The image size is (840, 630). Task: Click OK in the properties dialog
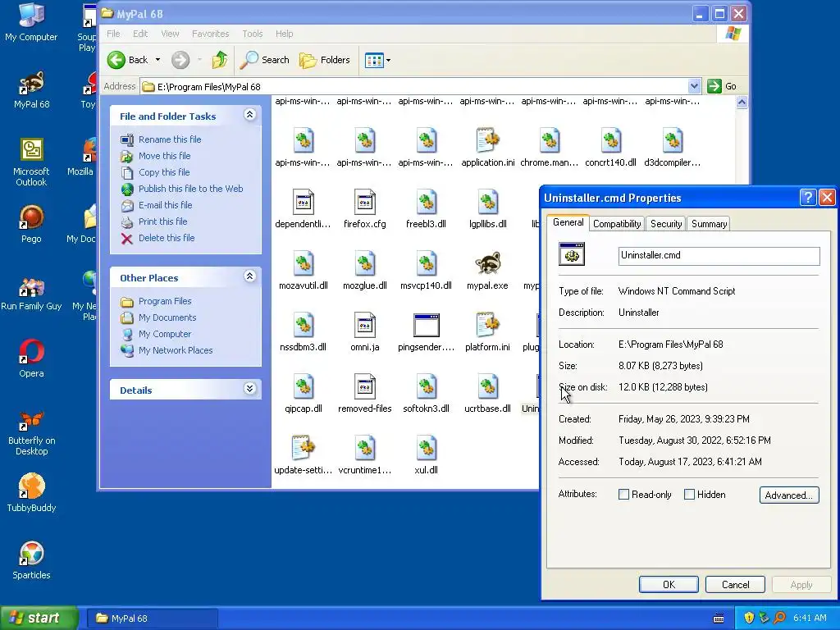[669, 584]
